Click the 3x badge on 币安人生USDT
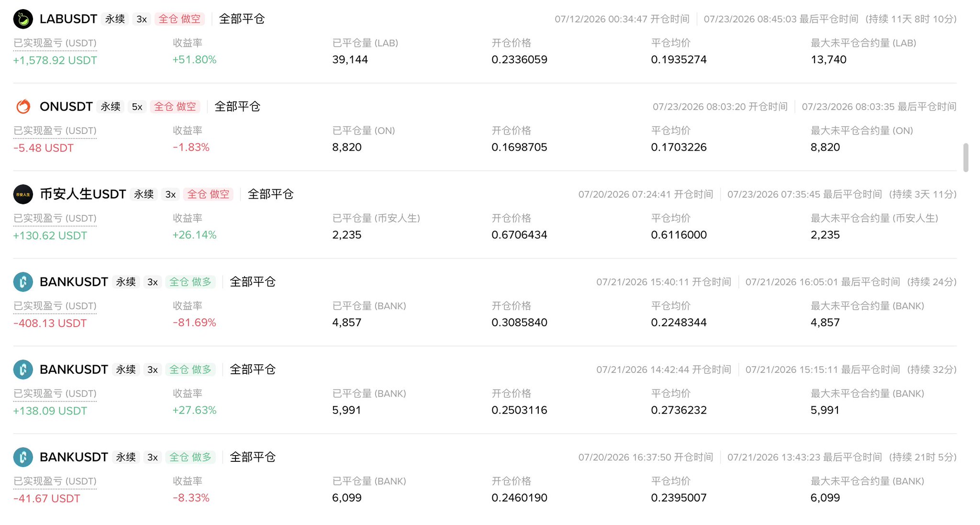Screen dimensions: 980x525 tap(170, 194)
